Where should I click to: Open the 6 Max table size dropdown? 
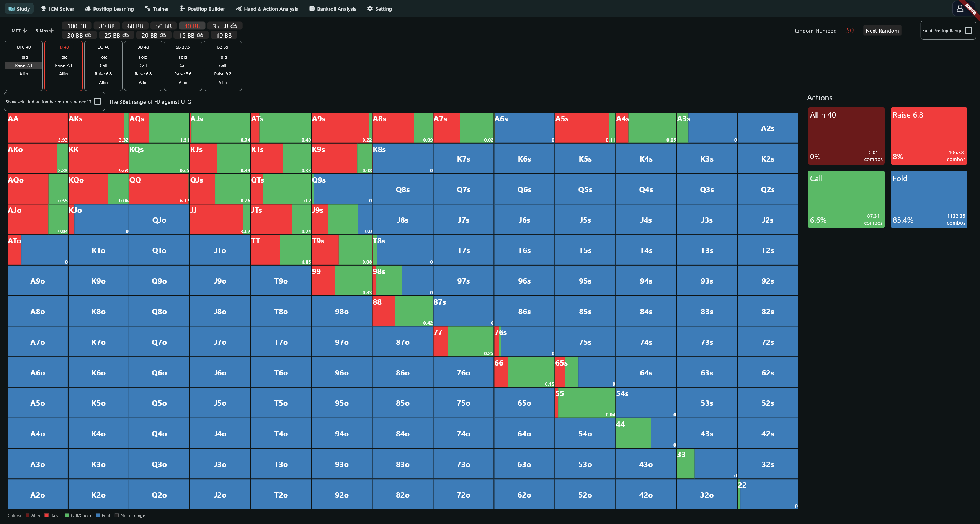[44, 31]
